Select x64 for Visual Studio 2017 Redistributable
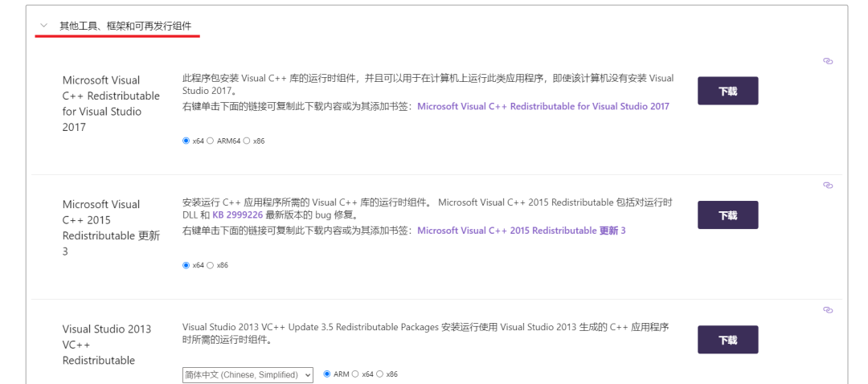Viewport: 868px width, 384px height. 186,141
